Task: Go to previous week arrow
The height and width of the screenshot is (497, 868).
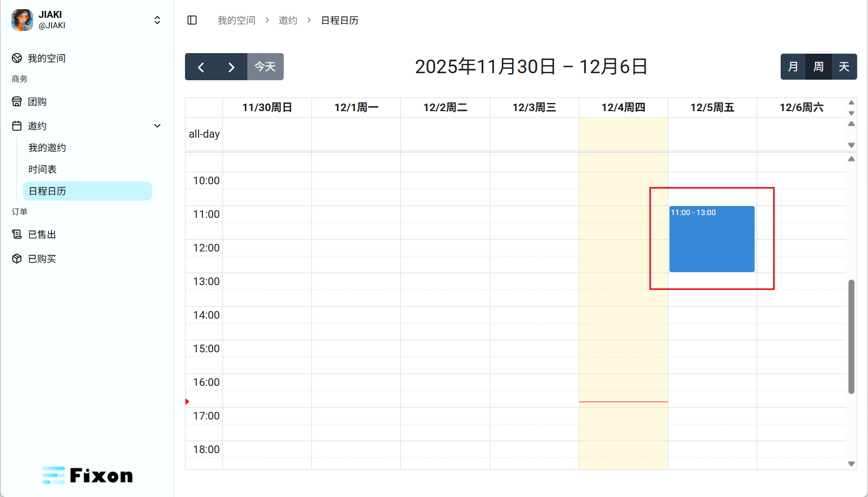Action: (x=201, y=67)
